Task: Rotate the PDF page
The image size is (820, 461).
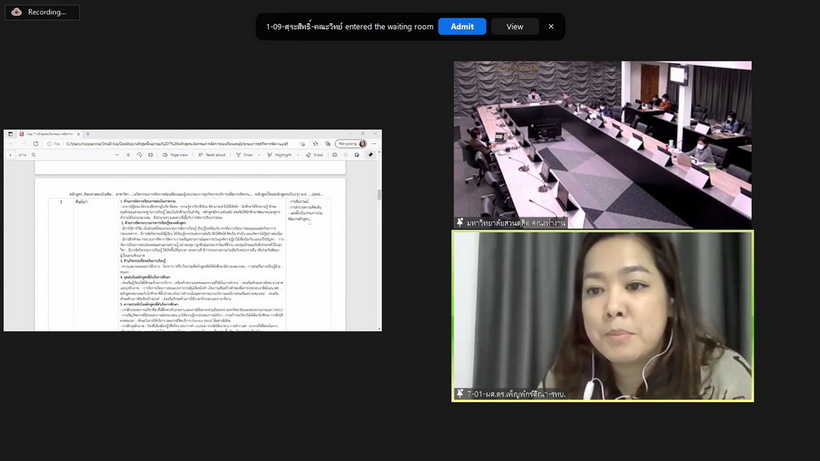Action: click(x=139, y=155)
